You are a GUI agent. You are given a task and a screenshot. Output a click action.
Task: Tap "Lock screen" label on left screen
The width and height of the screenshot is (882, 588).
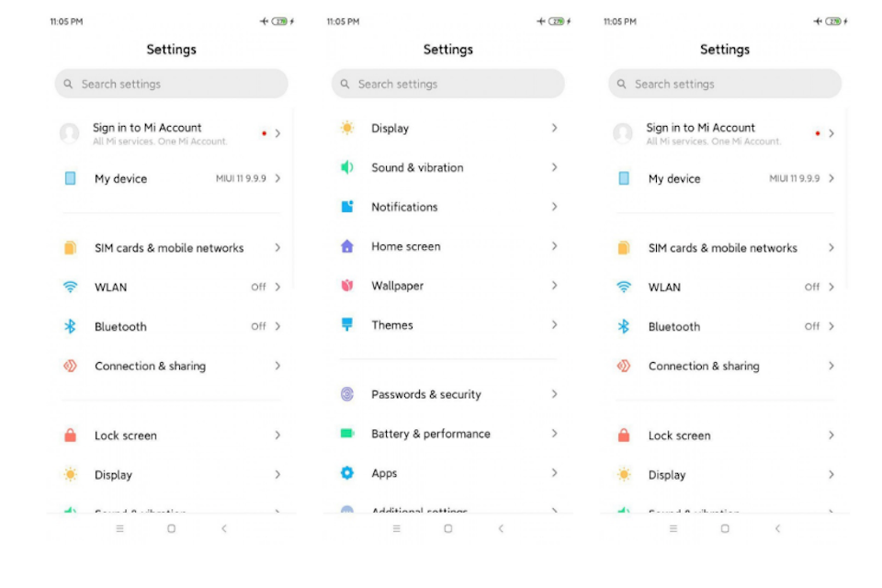point(126,435)
